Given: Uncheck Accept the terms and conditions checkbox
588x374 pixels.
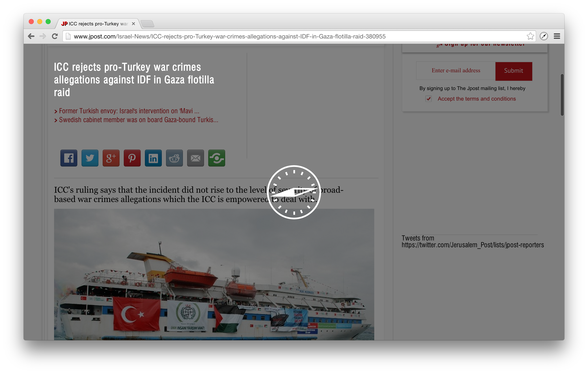Looking at the screenshot, I should pos(429,99).
